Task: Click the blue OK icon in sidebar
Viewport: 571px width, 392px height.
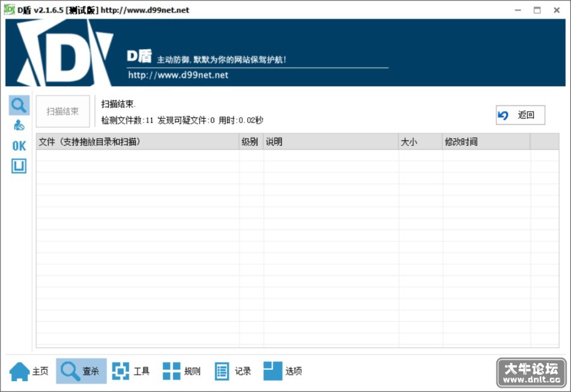Action: [19, 146]
